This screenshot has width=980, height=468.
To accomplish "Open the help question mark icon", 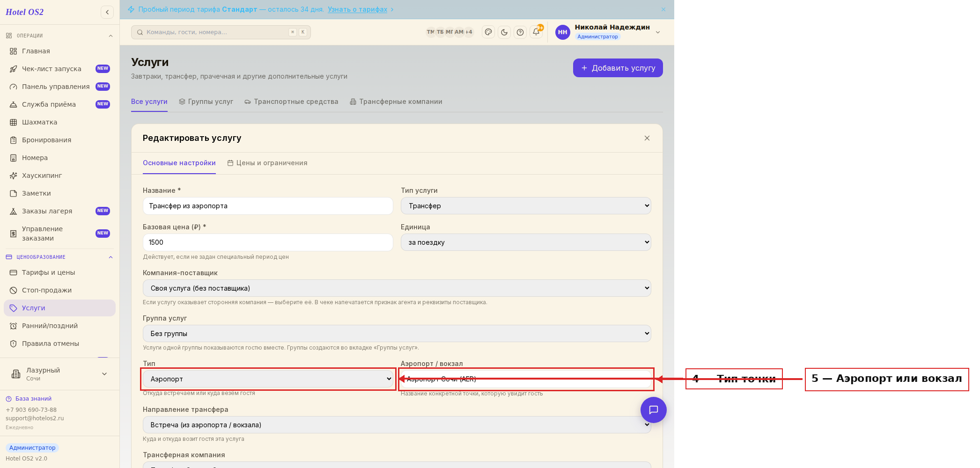I will coord(520,32).
